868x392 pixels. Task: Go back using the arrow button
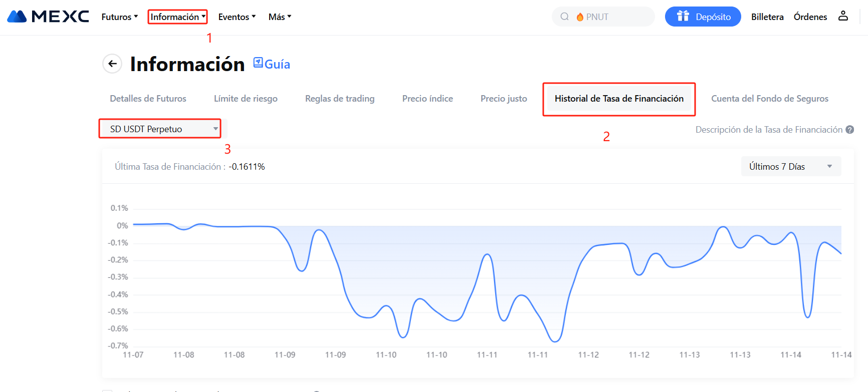click(x=112, y=64)
